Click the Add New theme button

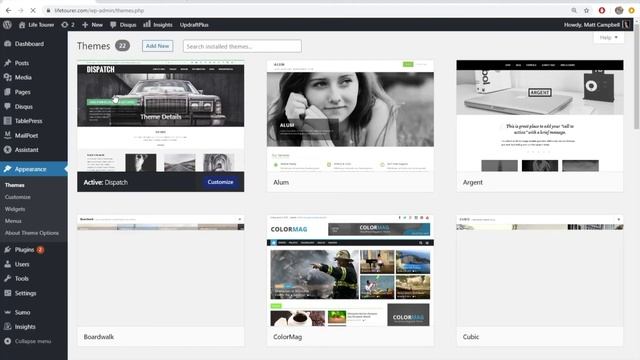pyautogui.click(x=158, y=46)
